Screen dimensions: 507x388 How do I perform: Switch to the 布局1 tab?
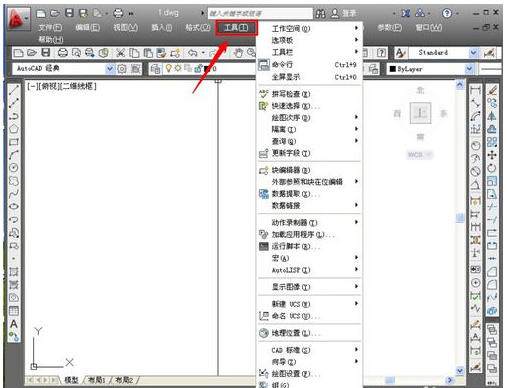click(x=96, y=380)
